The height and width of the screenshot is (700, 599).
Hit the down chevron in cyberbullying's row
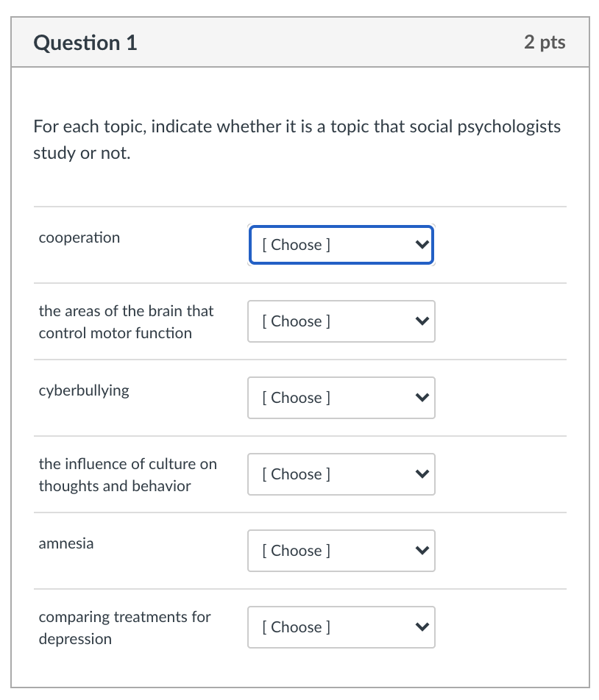422,398
